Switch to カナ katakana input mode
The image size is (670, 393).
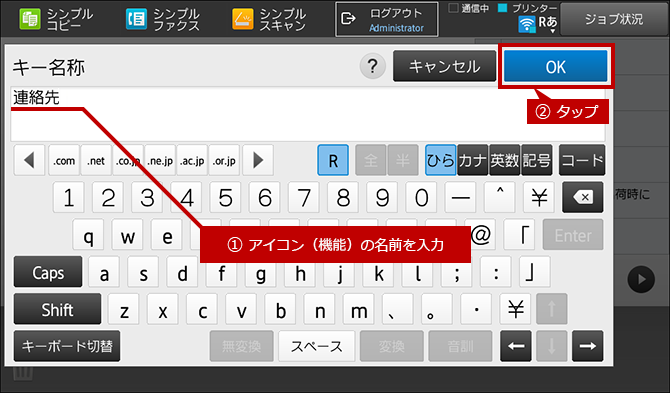click(x=472, y=161)
